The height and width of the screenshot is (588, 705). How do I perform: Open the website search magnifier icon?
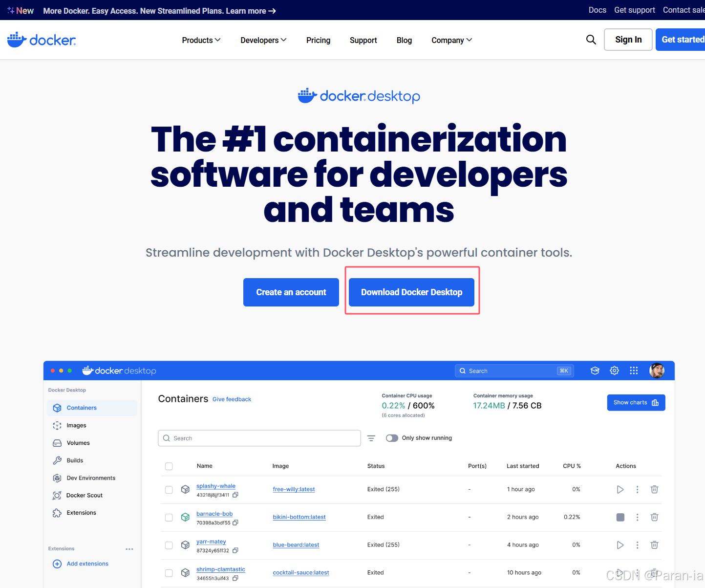(591, 40)
